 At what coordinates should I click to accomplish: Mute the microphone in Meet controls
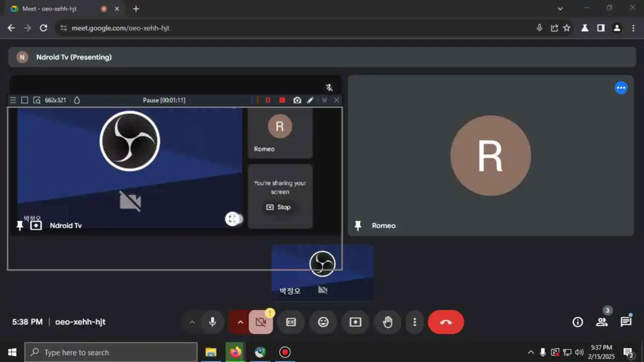[x=212, y=322]
